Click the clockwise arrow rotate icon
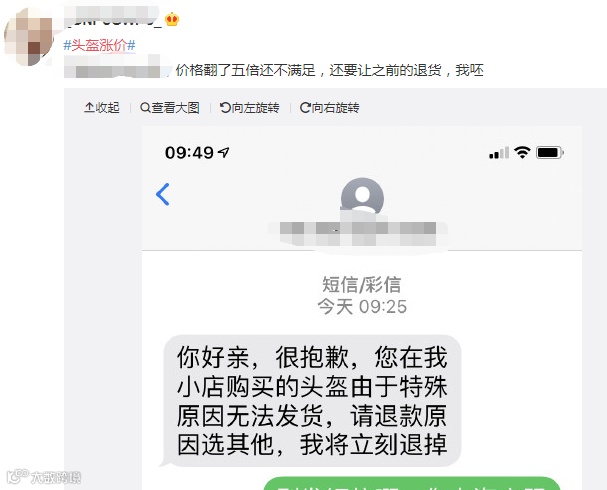 (305, 108)
